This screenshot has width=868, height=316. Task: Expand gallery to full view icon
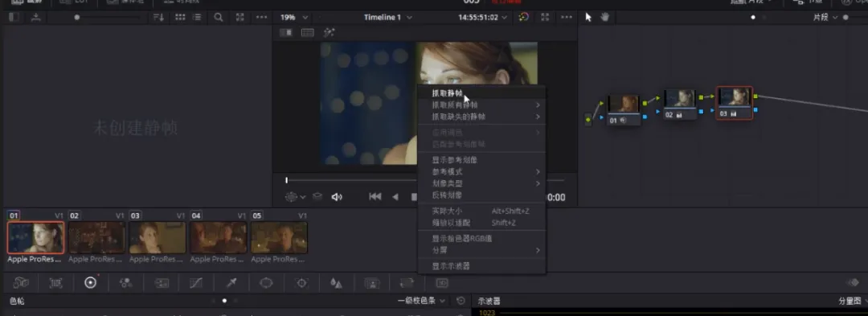coord(240,17)
